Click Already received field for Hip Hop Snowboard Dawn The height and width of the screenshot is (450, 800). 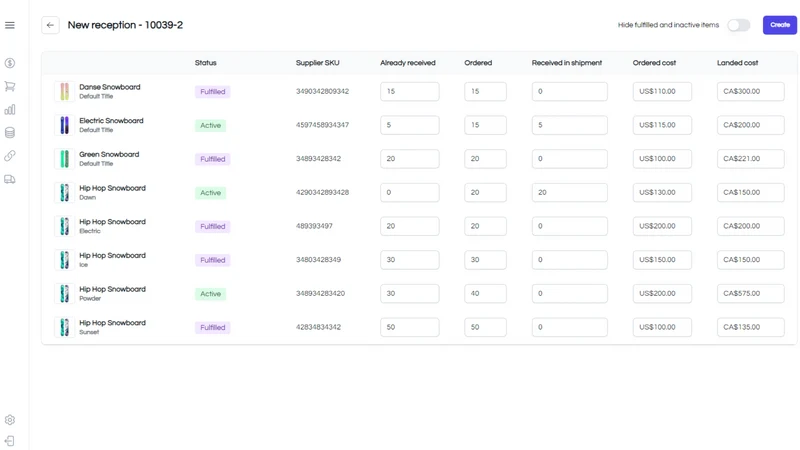pyautogui.click(x=409, y=192)
